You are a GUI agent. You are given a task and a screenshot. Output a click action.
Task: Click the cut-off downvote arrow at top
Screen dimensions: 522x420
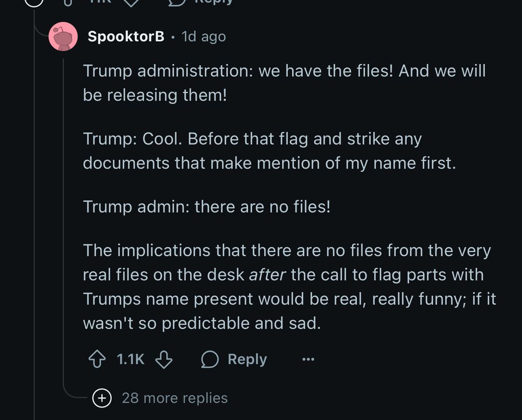coord(132,3)
